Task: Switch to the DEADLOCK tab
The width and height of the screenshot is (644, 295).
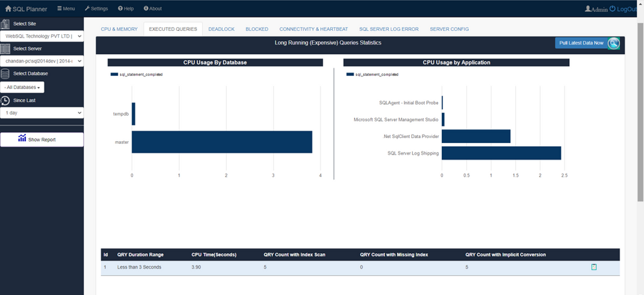Action: pos(222,30)
